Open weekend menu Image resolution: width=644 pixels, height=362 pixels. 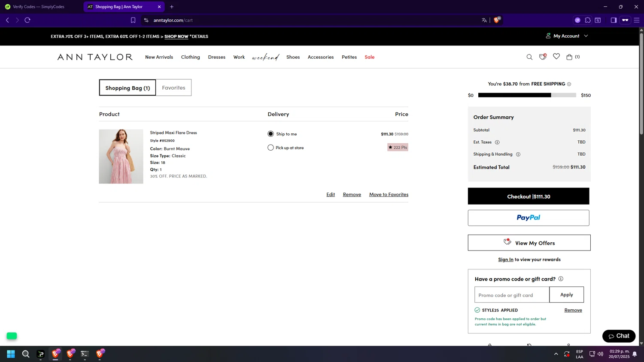(x=265, y=57)
